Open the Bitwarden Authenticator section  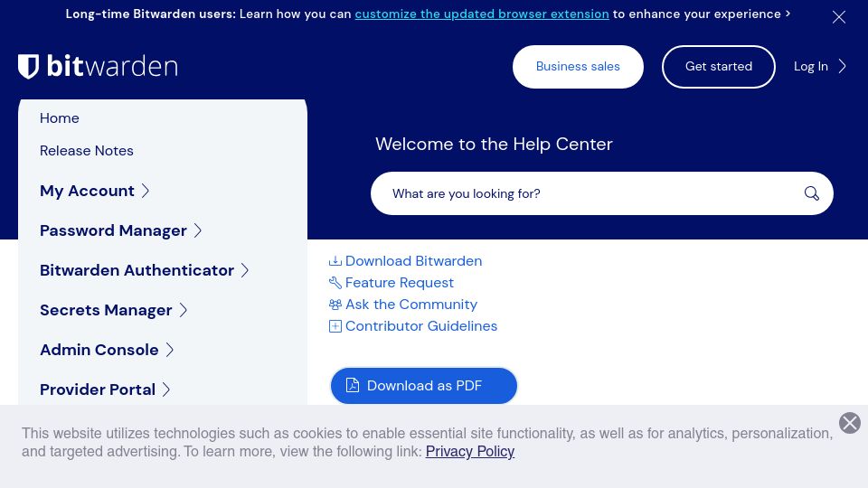point(137,270)
